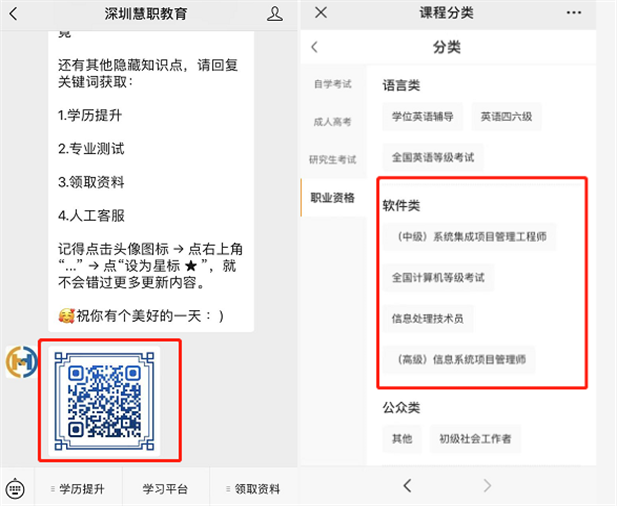Select the 成人高考 category tab
This screenshot has width=617, height=506.
tap(333, 122)
